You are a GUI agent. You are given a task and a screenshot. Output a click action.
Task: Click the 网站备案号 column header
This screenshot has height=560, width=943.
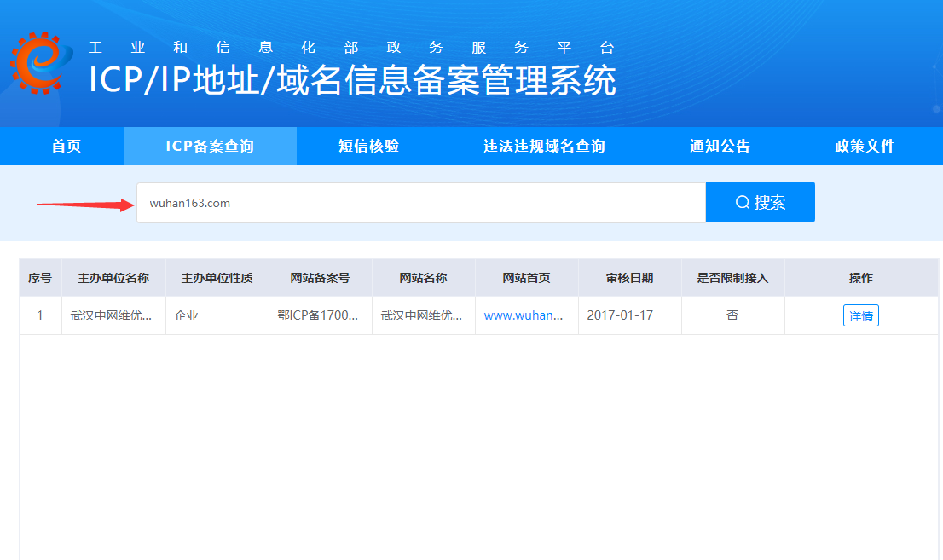[x=320, y=278]
